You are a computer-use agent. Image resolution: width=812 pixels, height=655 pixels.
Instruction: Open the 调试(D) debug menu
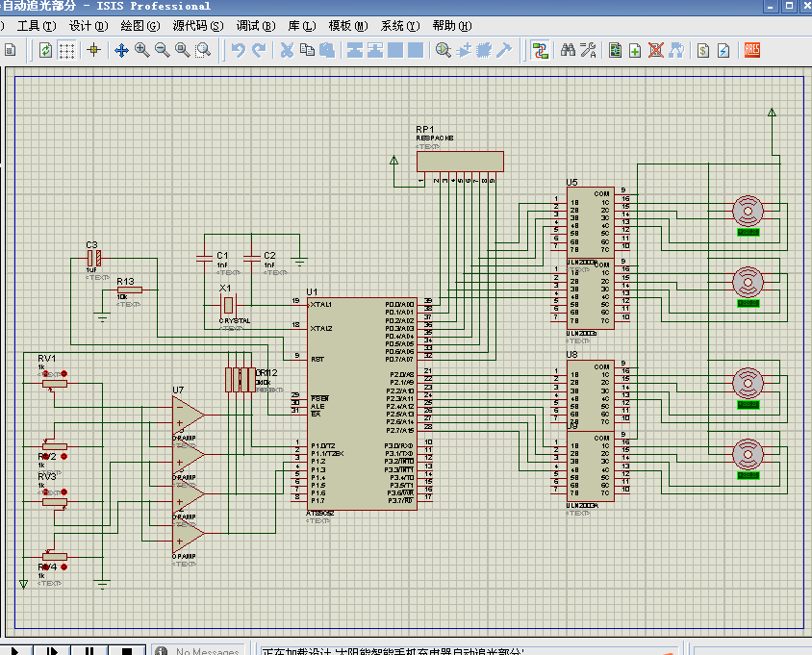[255, 26]
